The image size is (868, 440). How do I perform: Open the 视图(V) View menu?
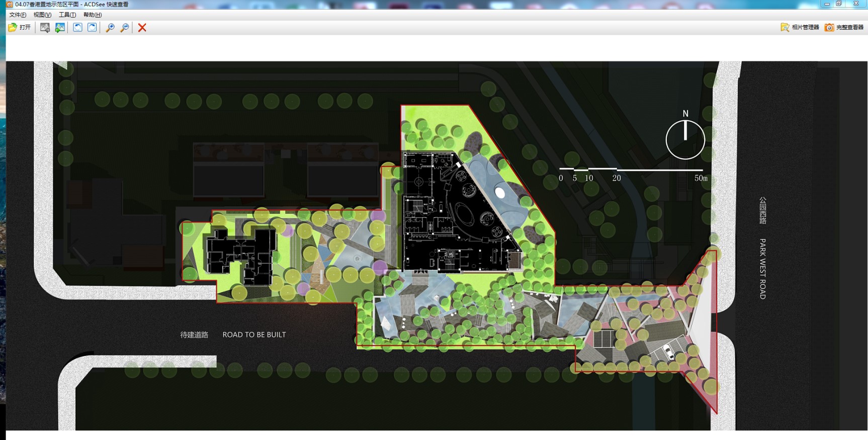(x=42, y=15)
